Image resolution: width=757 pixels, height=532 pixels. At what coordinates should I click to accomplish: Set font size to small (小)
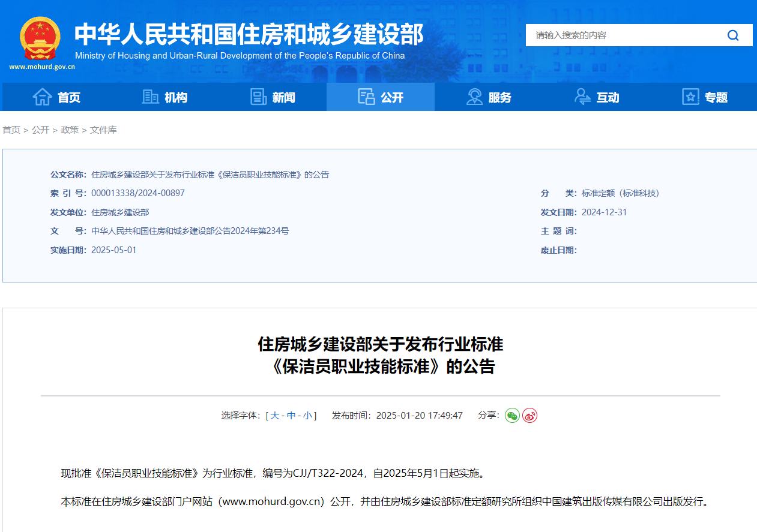point(307,415)
